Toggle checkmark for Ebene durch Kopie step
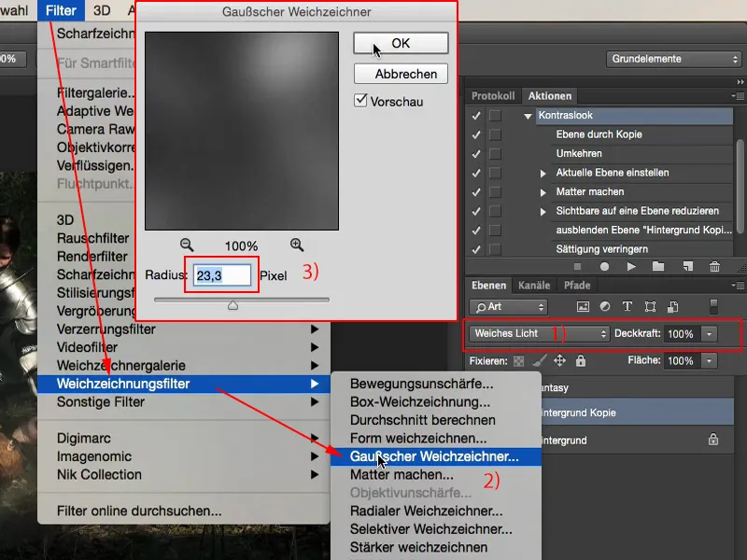 click(476, 134)
